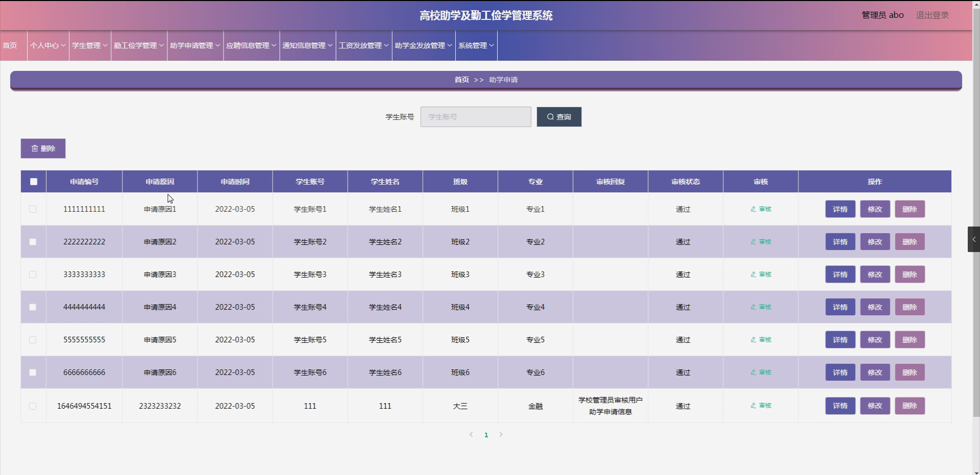
Task: Expand the 系统管理 dropdown menu
Action: coord(476,45)
